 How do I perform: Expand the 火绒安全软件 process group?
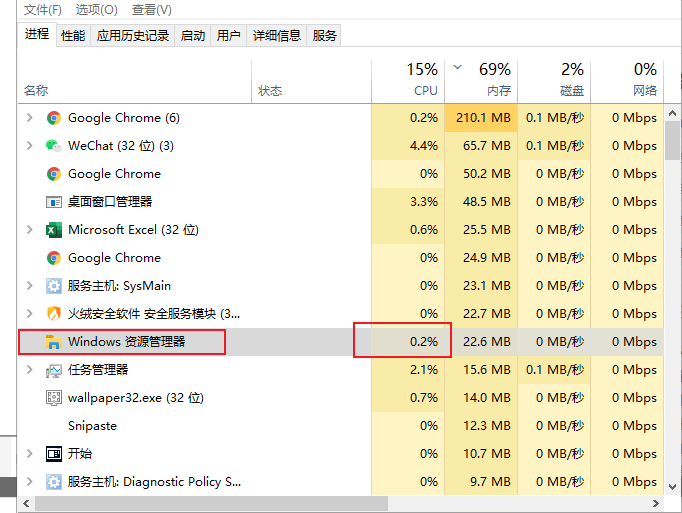(x=30, y=313)
